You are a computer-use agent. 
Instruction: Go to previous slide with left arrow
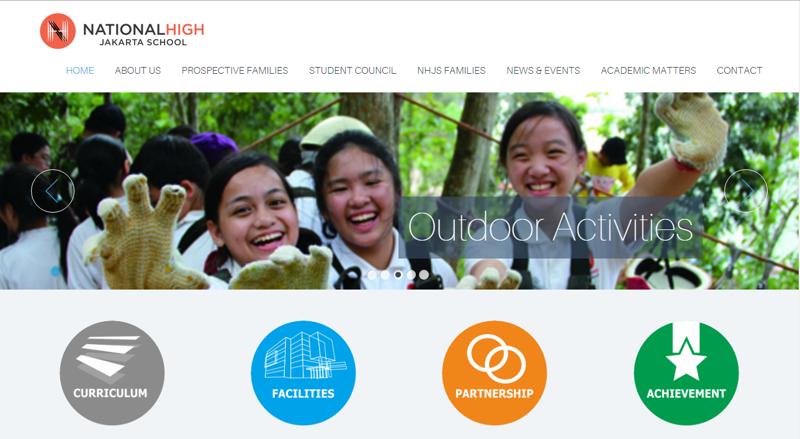(53, 191)
